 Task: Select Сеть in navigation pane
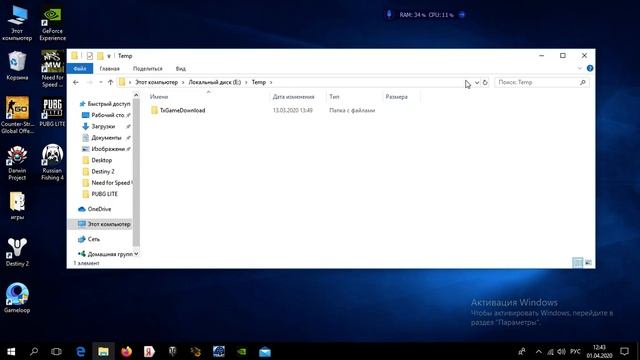point(93,239)
